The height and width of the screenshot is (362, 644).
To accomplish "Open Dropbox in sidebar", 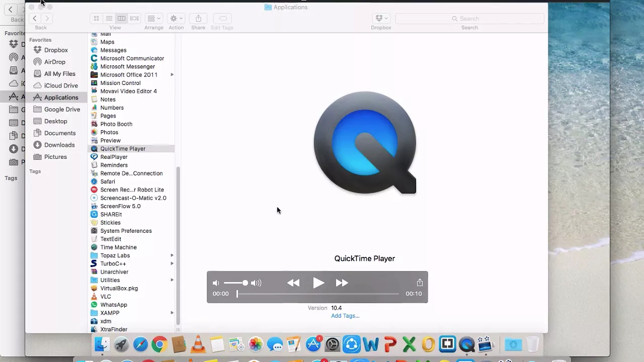I will click(x=56, y=50).
